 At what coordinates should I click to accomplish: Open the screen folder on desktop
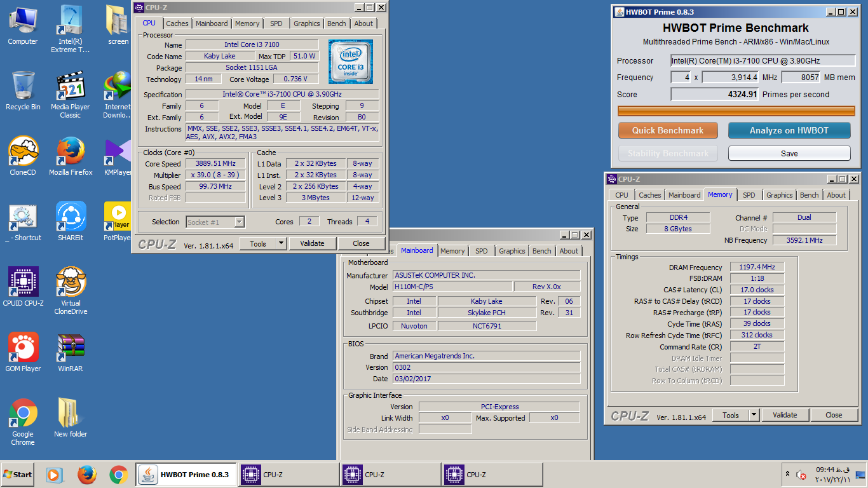(x=118, y=25)
